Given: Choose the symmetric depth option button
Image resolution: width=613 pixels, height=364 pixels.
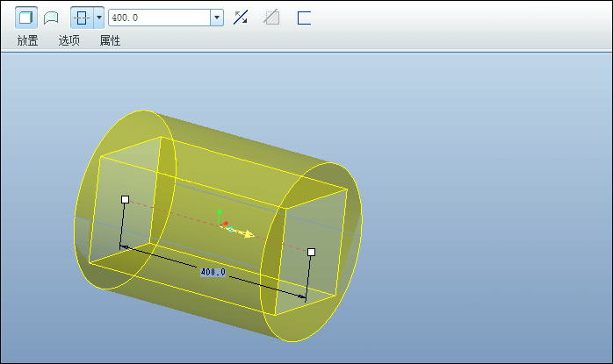Looking at the screenshot, I should [82, 18].
